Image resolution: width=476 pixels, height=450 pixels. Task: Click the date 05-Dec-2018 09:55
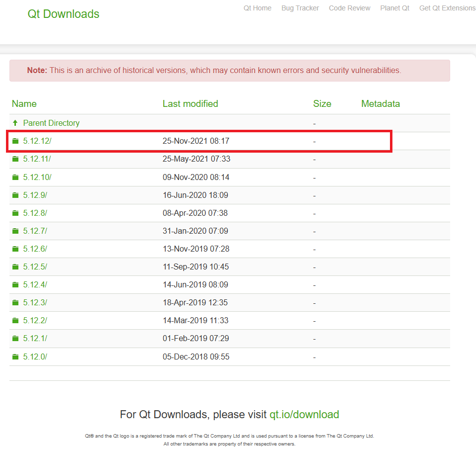pyautogui.click(x=196, y=357)
